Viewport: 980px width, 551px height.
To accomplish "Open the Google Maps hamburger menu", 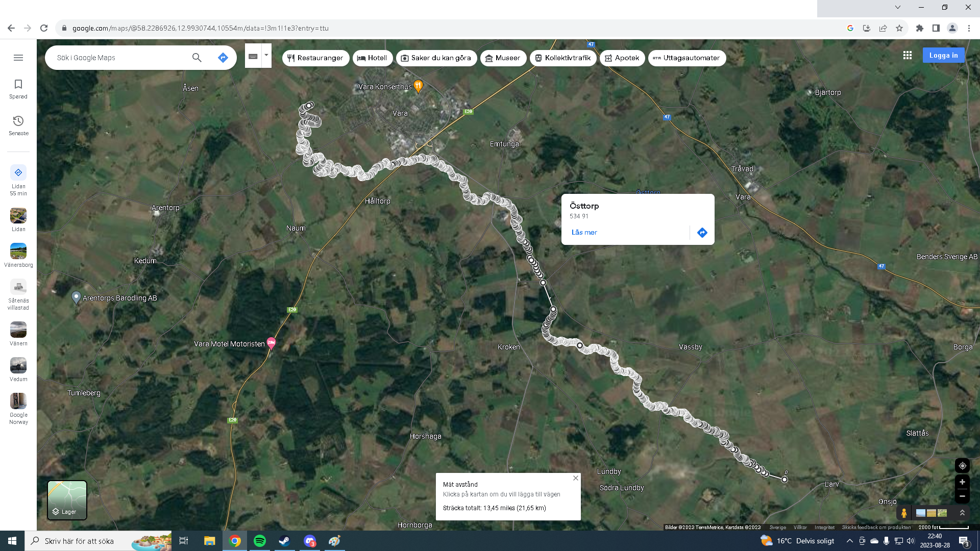I will [18, 58].
